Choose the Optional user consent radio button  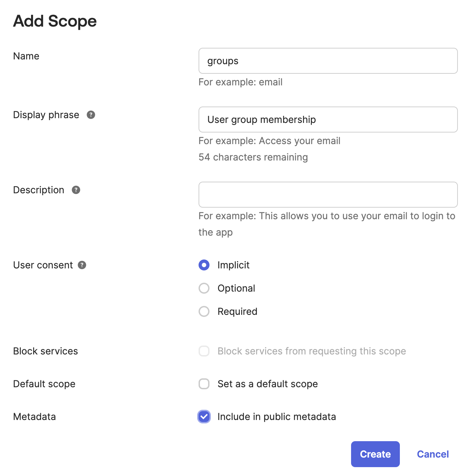click(x=204, y=288)
